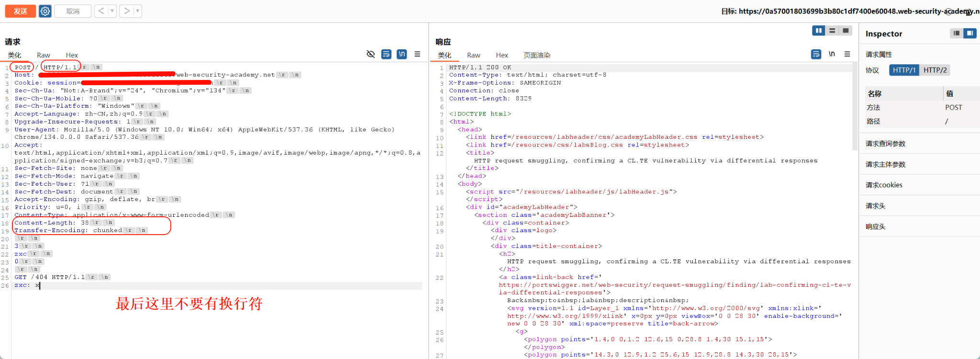Click the X-Frame-Options: SAMEORIGIN line
This screenshot has width=980, height=359.
[x=505, y=83]
